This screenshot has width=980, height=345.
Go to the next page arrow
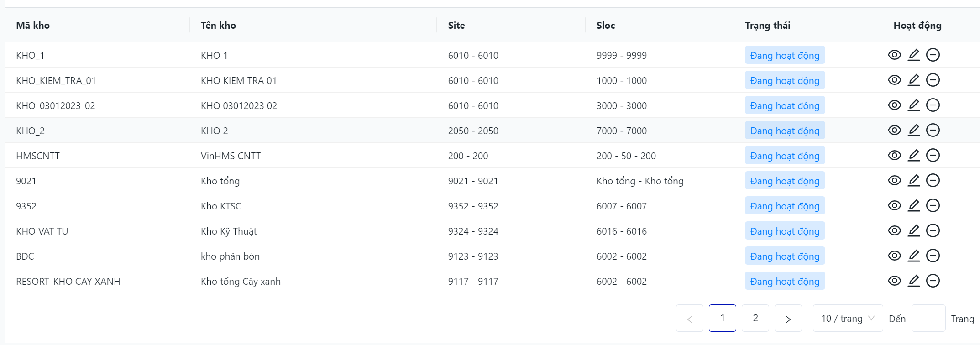point(788,319)
